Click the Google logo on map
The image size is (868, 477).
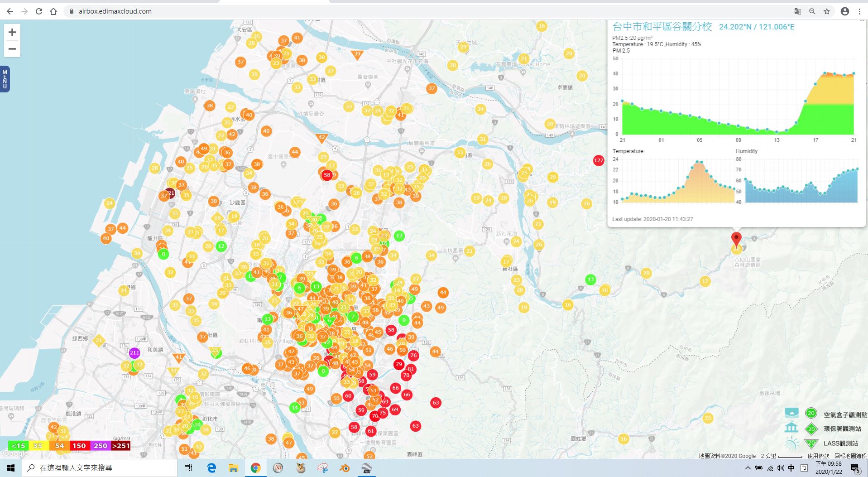pyautogui.click(x=15, y=453)
